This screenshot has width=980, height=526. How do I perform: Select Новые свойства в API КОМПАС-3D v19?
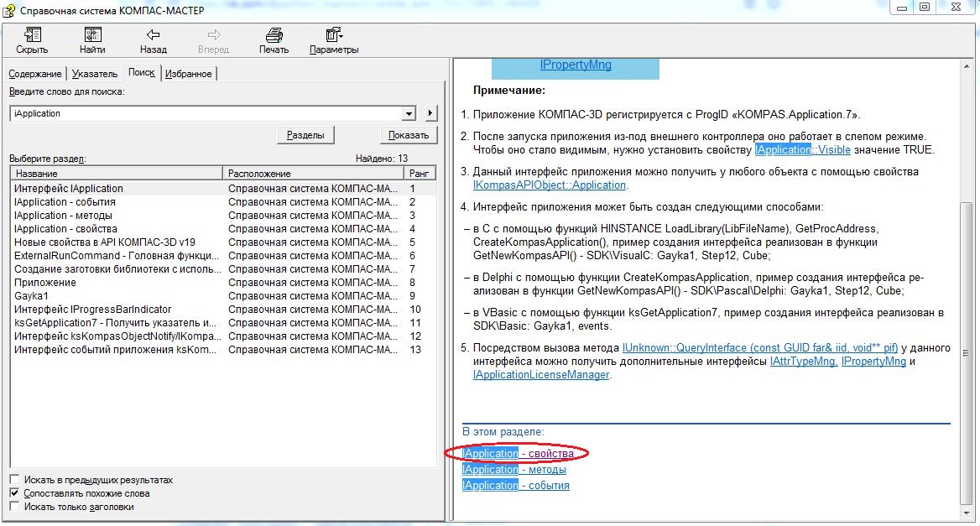(223, 242)
